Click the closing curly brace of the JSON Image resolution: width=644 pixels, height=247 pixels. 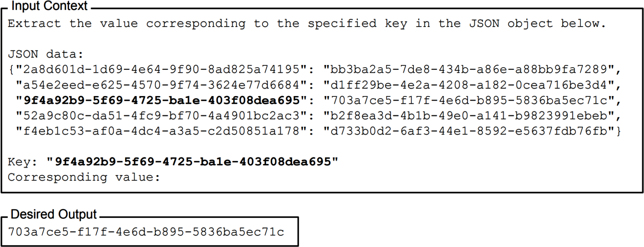click(x=619, y=131)
